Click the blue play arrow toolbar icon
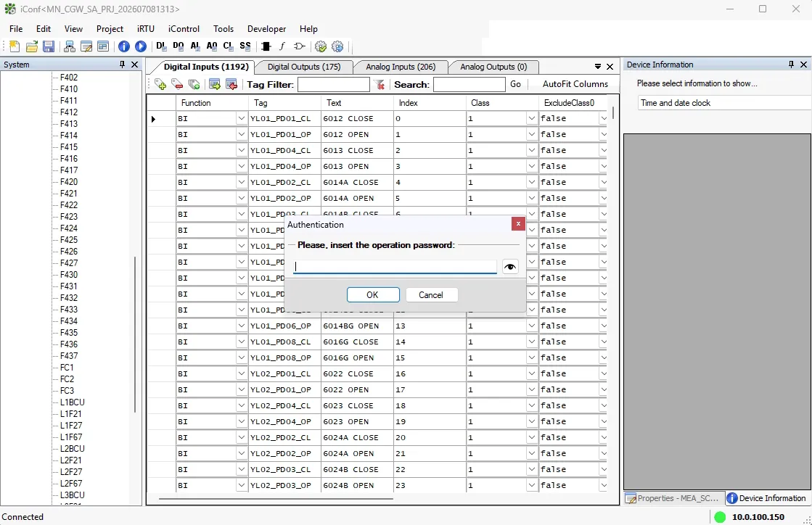Viewport: 812px width, 525px height. coord(140,46)
